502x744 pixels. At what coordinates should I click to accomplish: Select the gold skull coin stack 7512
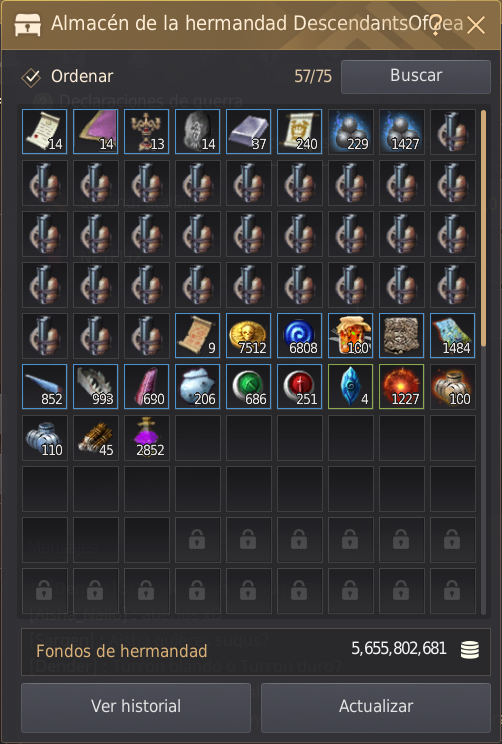[x=249, y=335]
